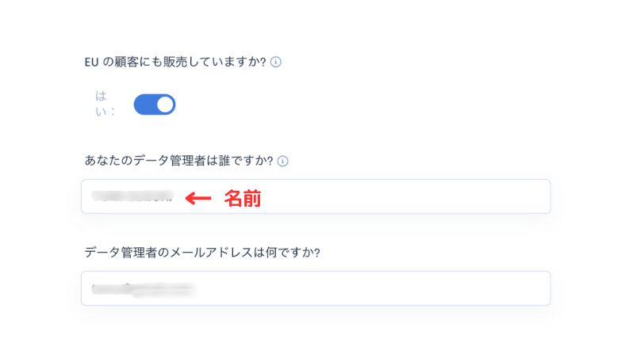644x362 pixels.
Task: Focus the data controller name input field
Action: [316, 196]
